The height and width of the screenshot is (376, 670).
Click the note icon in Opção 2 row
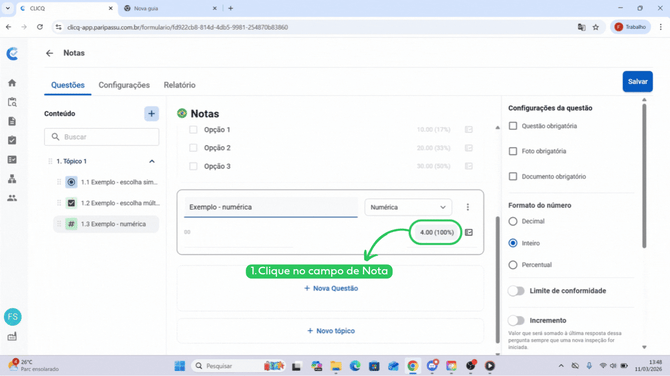pyautogui.click(x=469, y=148)
